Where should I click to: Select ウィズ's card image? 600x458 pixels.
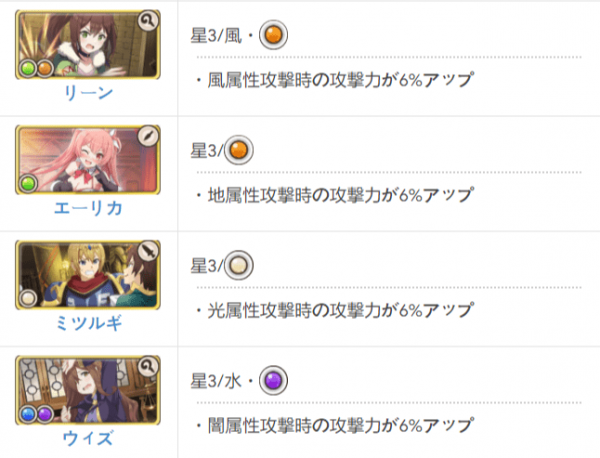[x=88, y=390]
